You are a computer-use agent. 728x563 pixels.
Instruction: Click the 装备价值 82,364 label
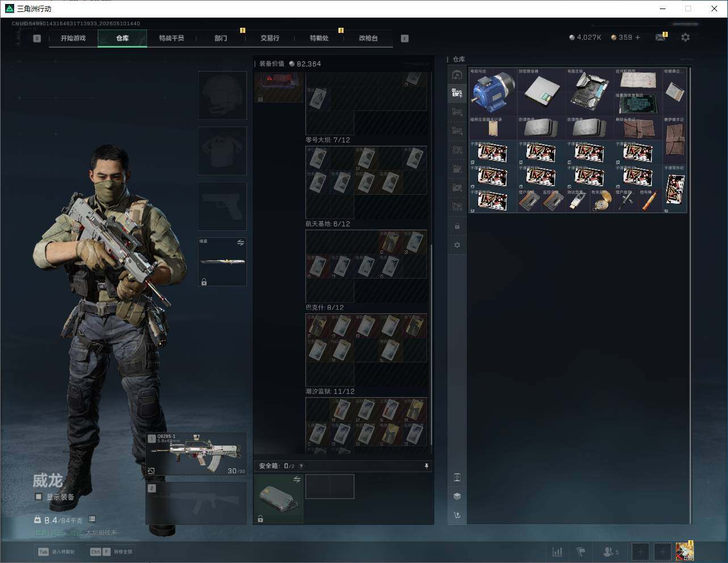(290, 64)
